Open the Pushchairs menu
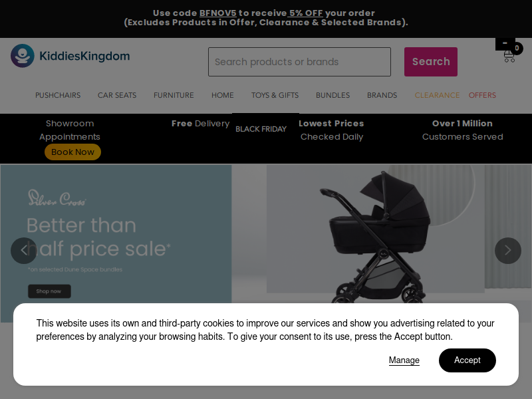 click(58, 95)
